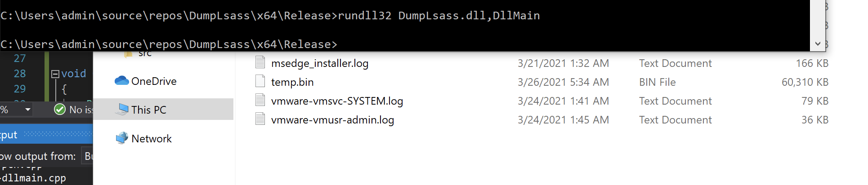868x185 pixels.
Task: Click the OneDrive cloud icon
Action: [121, 81]
